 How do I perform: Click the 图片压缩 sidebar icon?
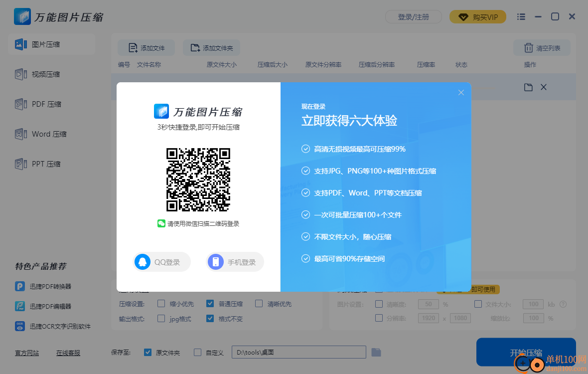click(x=20, y=44)
